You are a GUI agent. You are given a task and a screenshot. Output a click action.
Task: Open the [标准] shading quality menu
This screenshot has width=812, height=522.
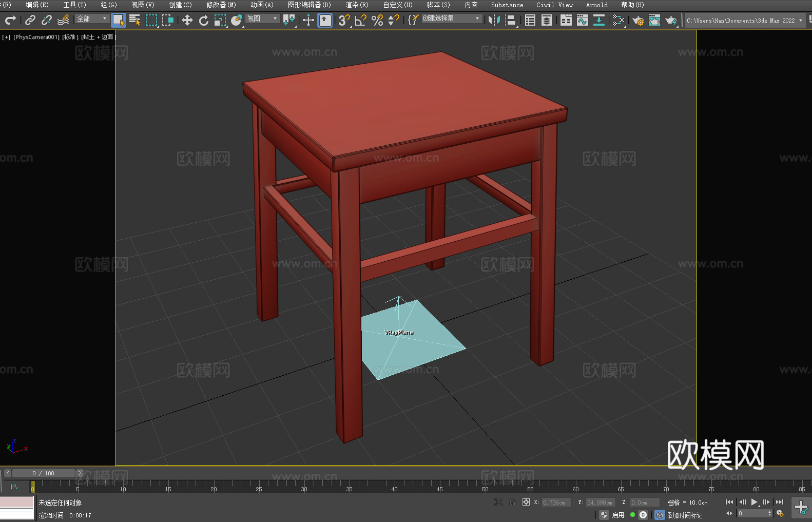click(70, 37)
